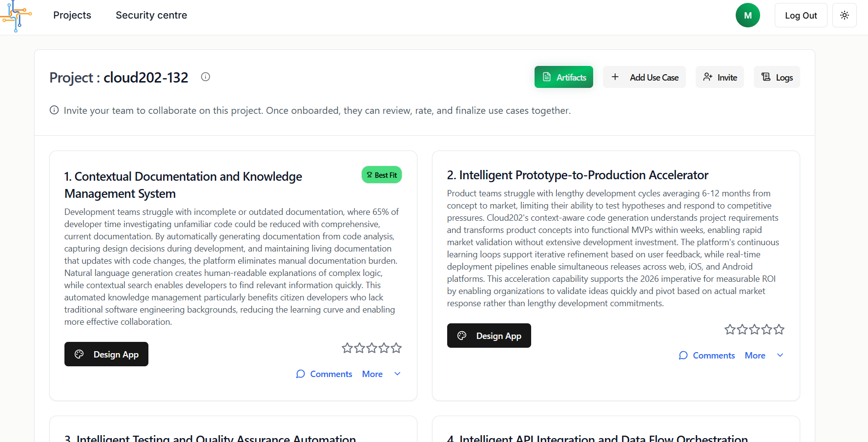The height and width of the screenshot is (442, 868).
Task: Open the project Logs
Action: pos(776,77)
